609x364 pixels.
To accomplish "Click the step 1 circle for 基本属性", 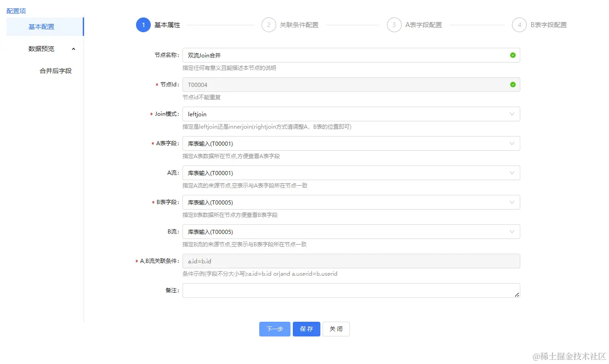I will (143, 25).
